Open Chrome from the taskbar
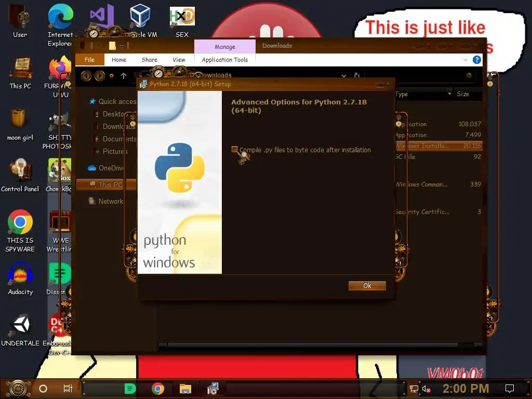Viewport: 532px width, 399px height. (x=158, y=389)
